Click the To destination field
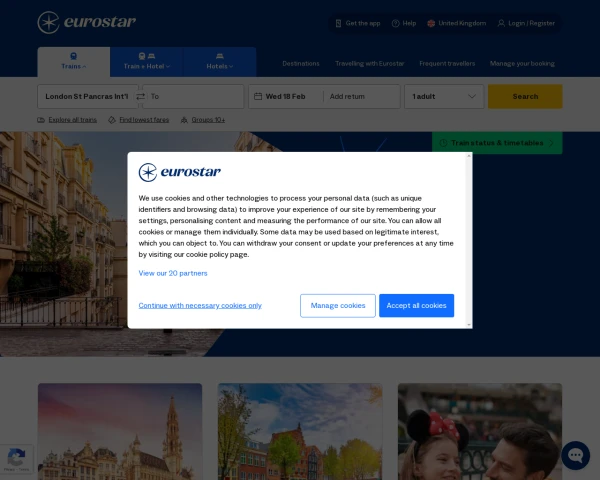Image resolution: width=600 pixels, height=480 pixels. tap(193, 96)
